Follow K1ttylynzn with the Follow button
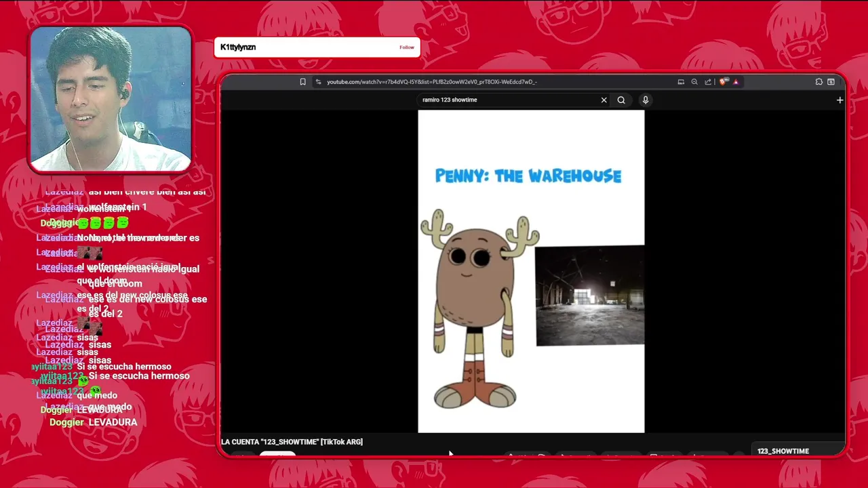Viewport: 868px width, 488px height. 407,47
